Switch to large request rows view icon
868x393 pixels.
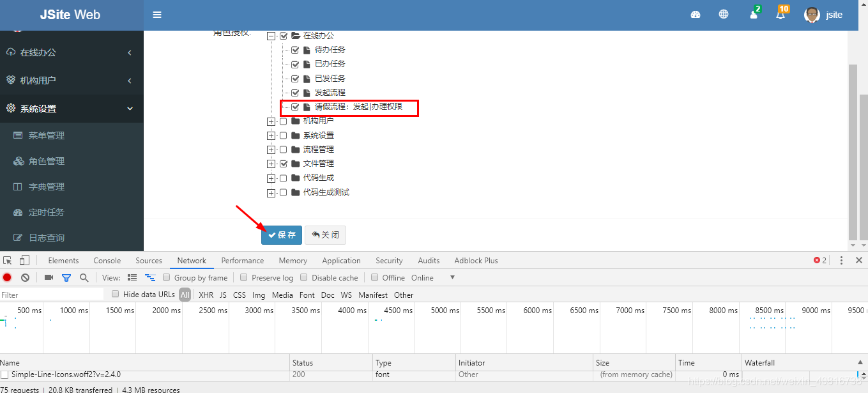pos(132,277)
